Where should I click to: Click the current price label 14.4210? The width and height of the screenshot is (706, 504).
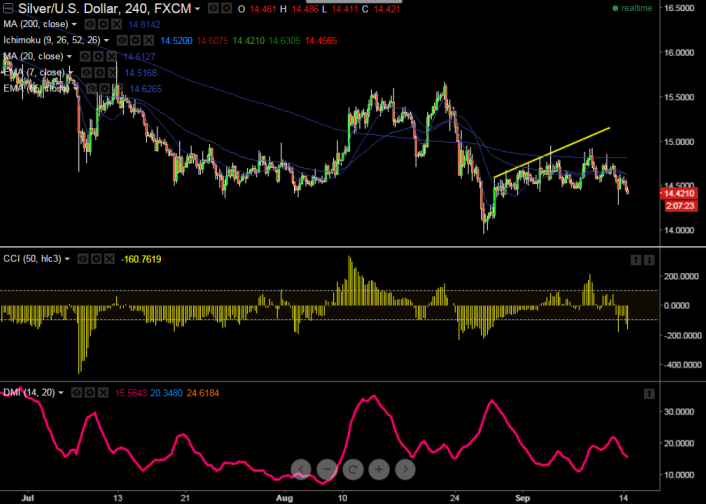pos(679,194)
